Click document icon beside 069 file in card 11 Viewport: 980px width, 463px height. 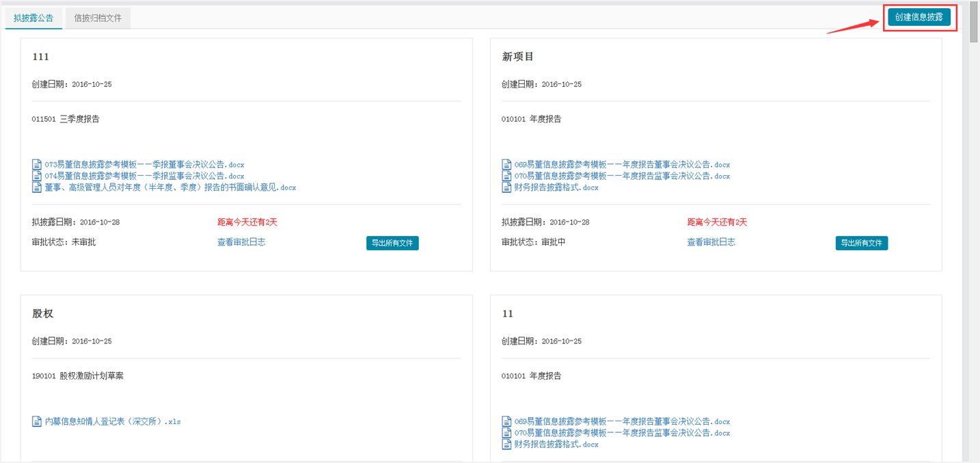506,422
